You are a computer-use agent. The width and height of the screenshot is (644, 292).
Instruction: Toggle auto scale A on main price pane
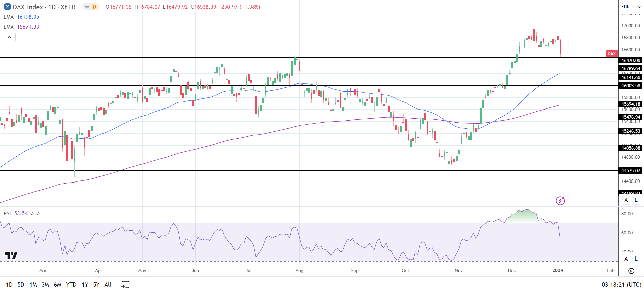tap(626, 200)
